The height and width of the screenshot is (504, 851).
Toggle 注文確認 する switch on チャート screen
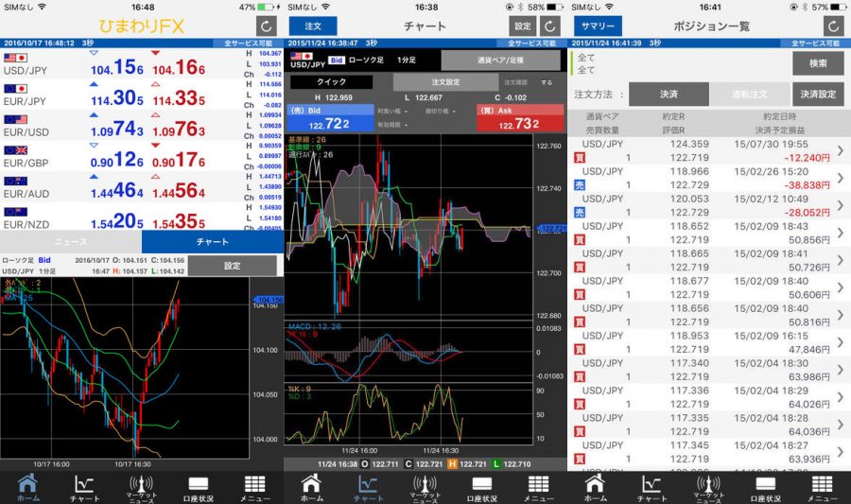point(546,82)
